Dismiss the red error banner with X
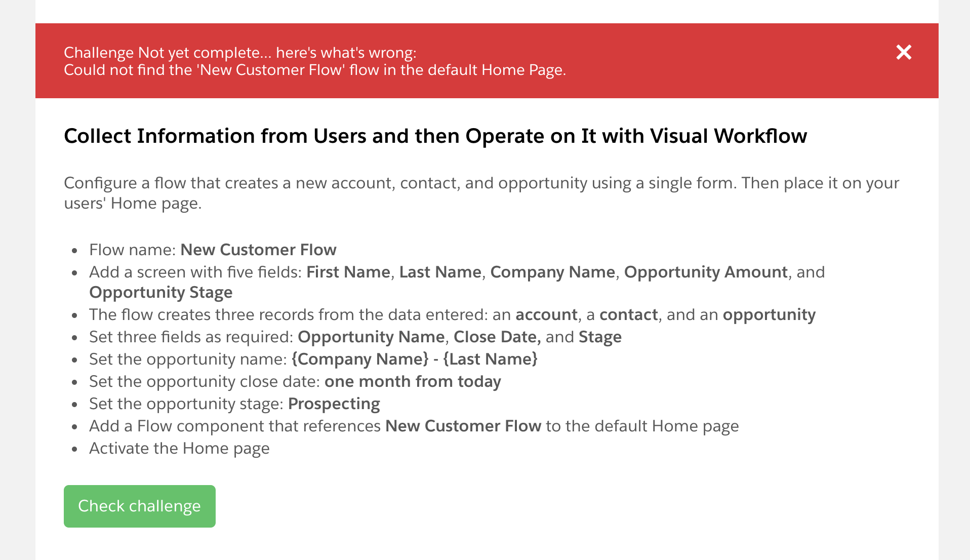 (904, 52)
